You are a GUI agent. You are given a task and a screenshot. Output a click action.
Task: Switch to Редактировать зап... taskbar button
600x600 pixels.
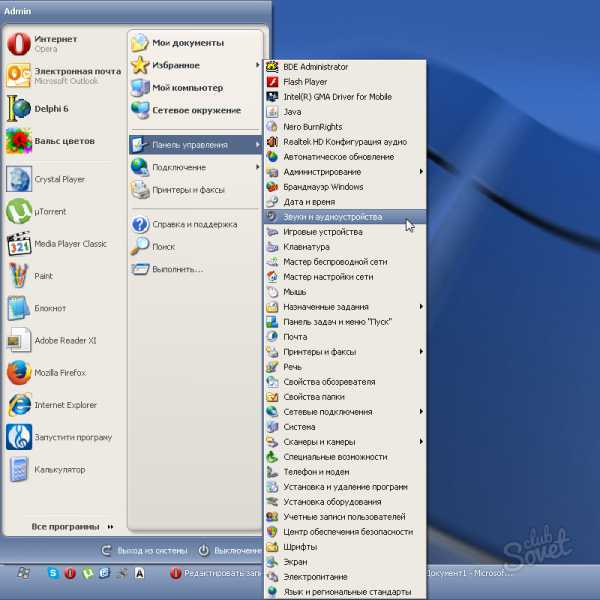coord(216,573)
